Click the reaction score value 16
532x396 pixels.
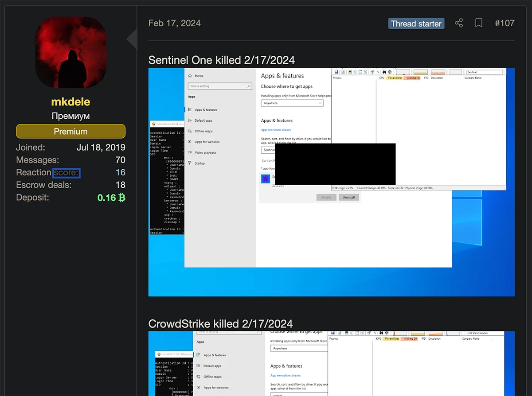pyautogui.click(x=121, y=172)
